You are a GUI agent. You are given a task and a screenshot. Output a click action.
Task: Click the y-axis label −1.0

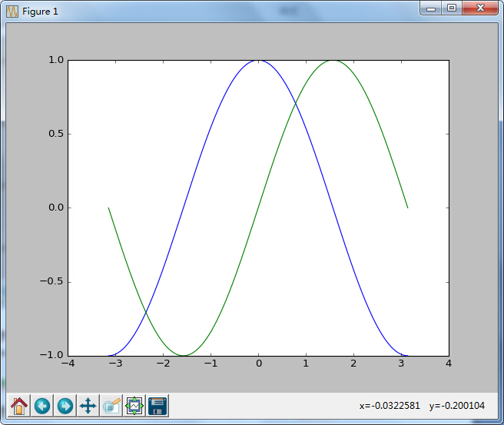coord(51,355)
